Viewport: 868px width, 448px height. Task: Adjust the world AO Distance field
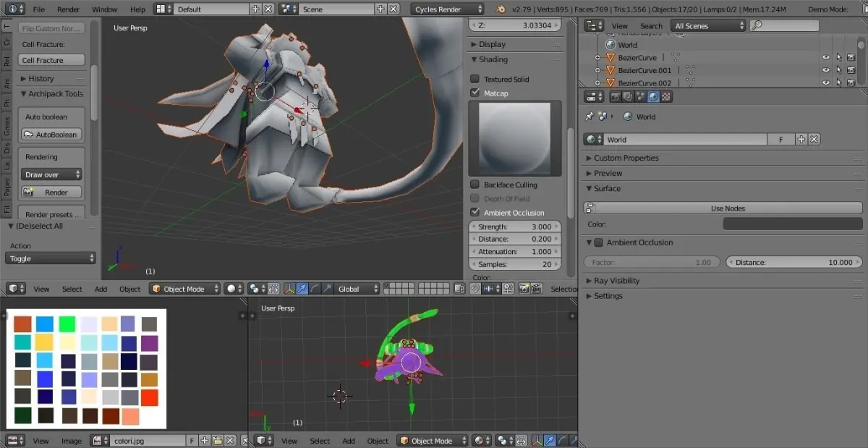(794, 262)
